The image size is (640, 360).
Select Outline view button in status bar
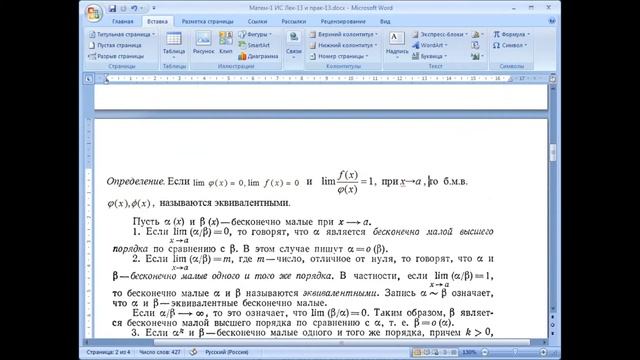pyautogui.click(x=445, y=352)
